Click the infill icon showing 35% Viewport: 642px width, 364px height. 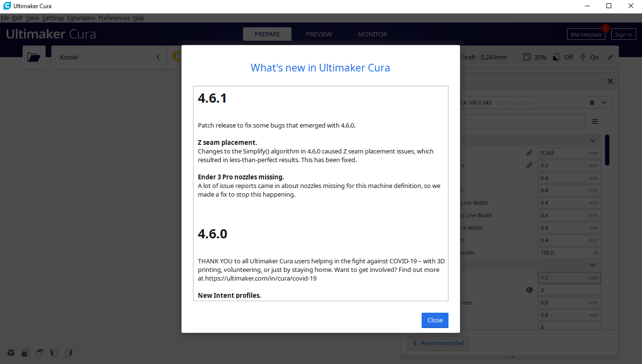(527, 57)
